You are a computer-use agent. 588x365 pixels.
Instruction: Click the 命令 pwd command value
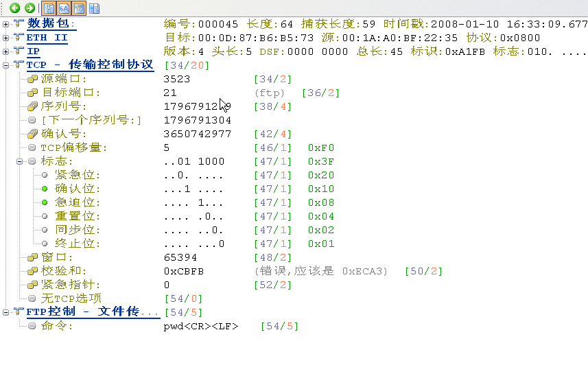(x=201, y=326)
